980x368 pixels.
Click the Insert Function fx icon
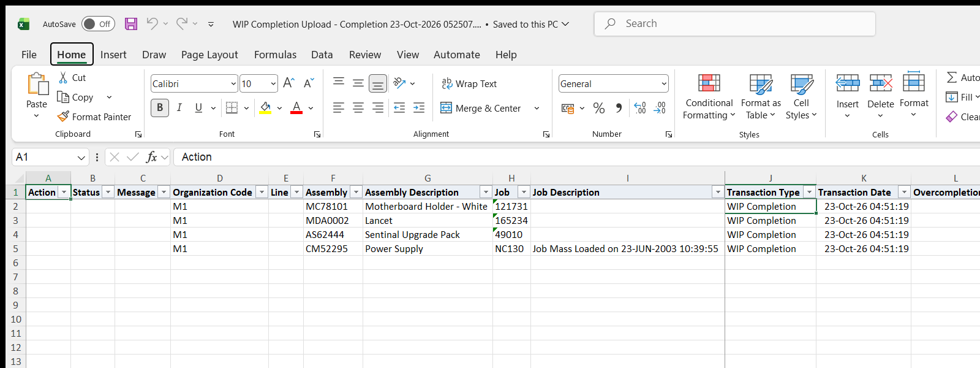click(151, 157)
